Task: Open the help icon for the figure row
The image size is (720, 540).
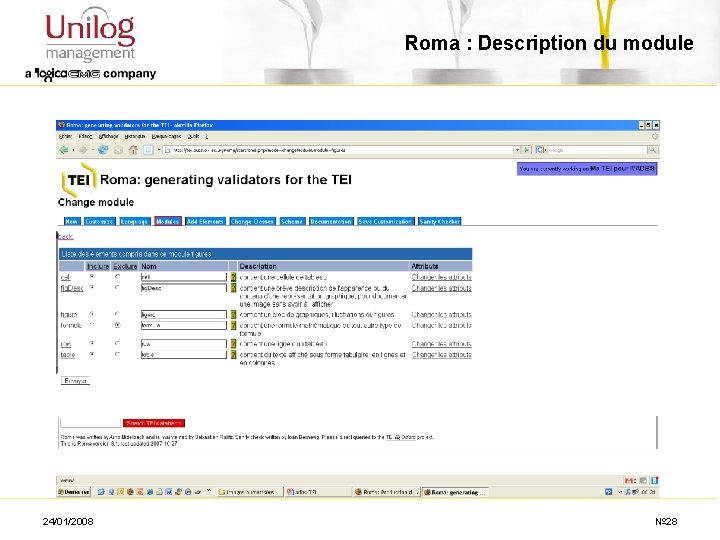Action: tap(233, 315)
